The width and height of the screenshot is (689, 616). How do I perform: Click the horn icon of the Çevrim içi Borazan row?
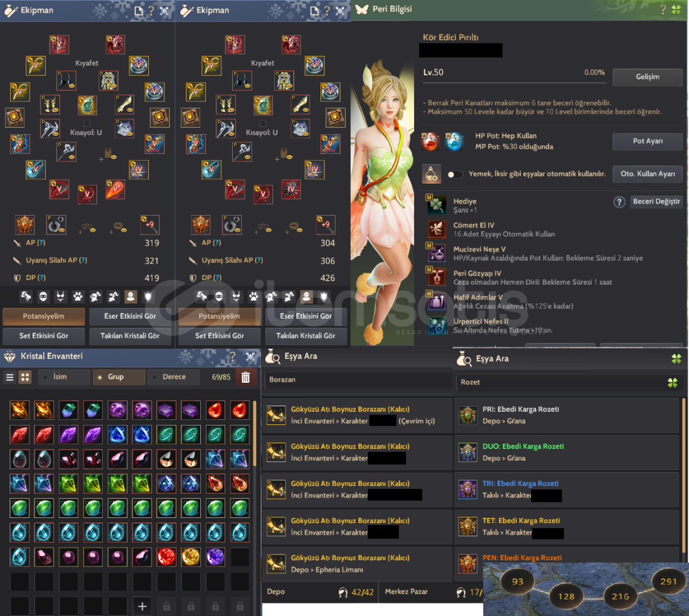click(x=276, y=415)
